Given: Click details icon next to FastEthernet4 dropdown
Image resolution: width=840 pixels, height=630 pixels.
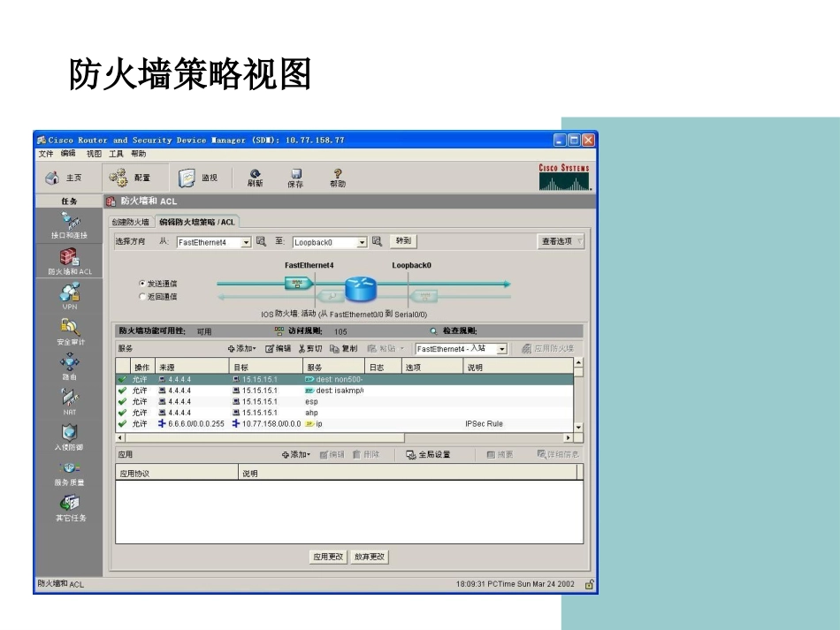Looking at the screenshot, I should click(x=261, y=241).
